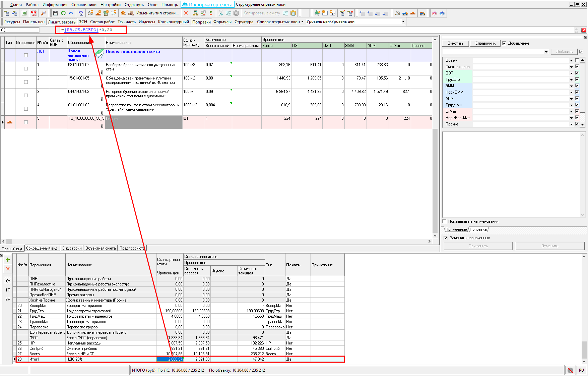
Task: Click the PDF export toolbar icon
Action: [x=34, y=13]
